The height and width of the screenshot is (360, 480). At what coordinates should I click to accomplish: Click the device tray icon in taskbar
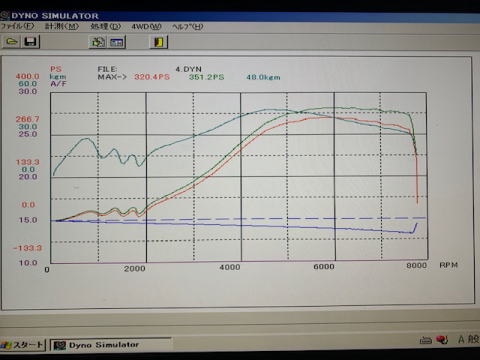(426, 340)
